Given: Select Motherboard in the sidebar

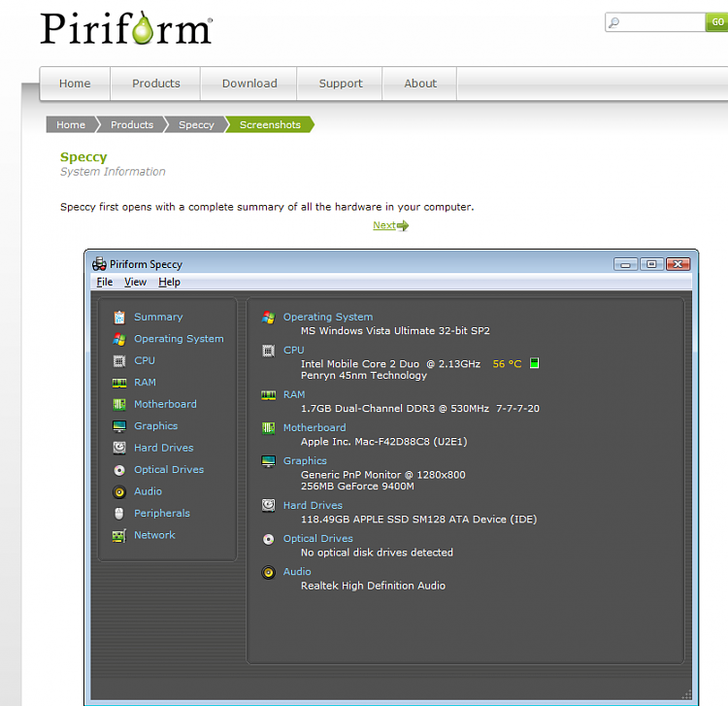Looking at the screenshot, I should [x=165, y=404].
